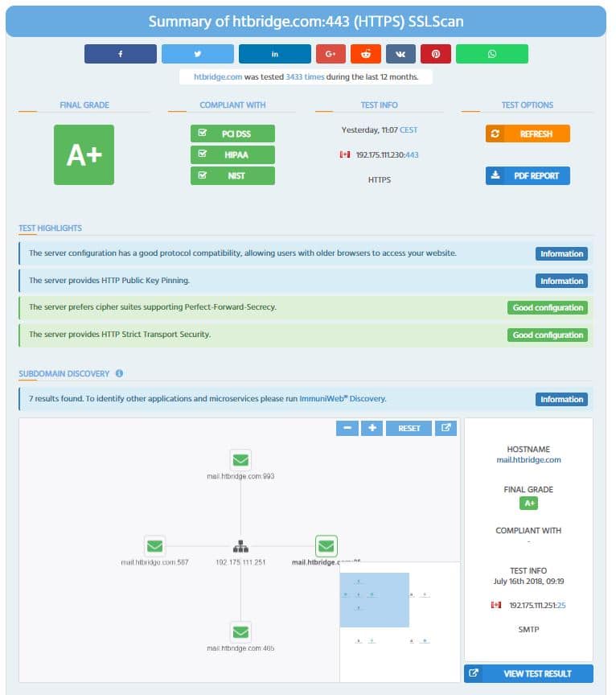
Task: Zoom out of the subdomain map
Action: tap(347, 428)
